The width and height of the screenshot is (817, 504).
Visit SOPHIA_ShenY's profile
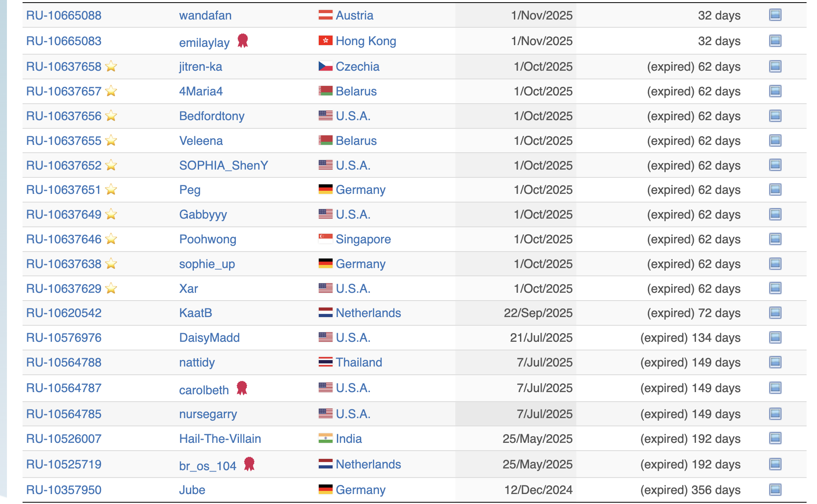(223, 165)
